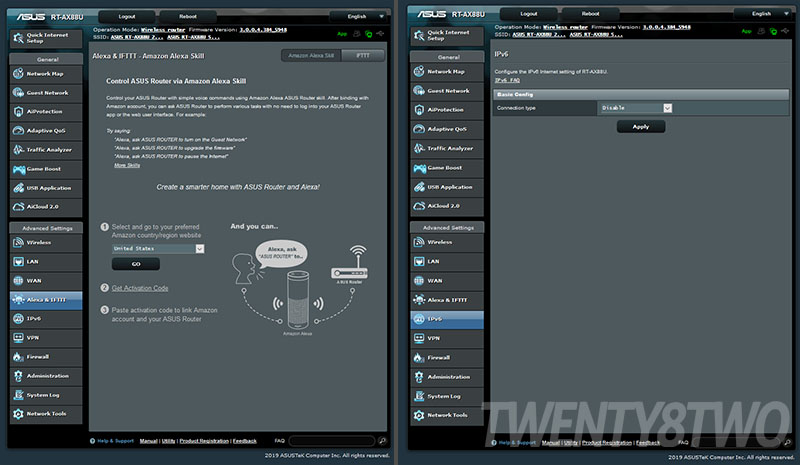Open Firewall settings in left window sidebar
Screen dimensions: 800x465
pyautogui.click(x=46, y=357)
